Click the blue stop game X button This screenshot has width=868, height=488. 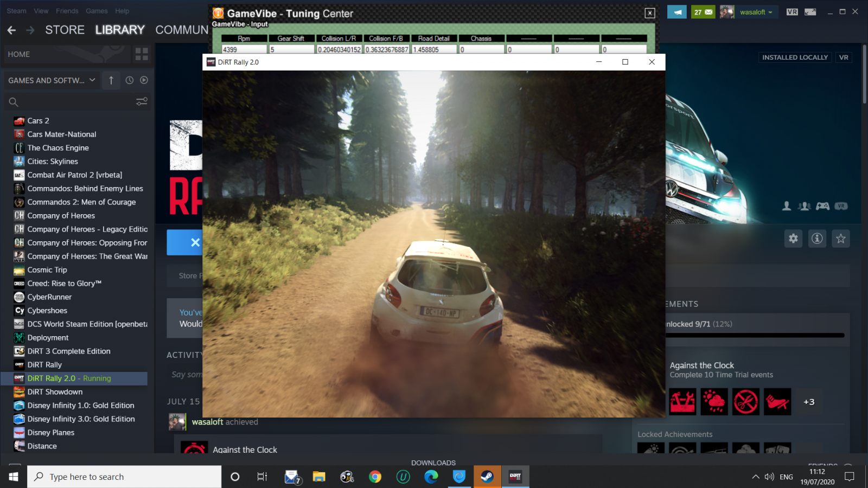[x=185, y=242]
